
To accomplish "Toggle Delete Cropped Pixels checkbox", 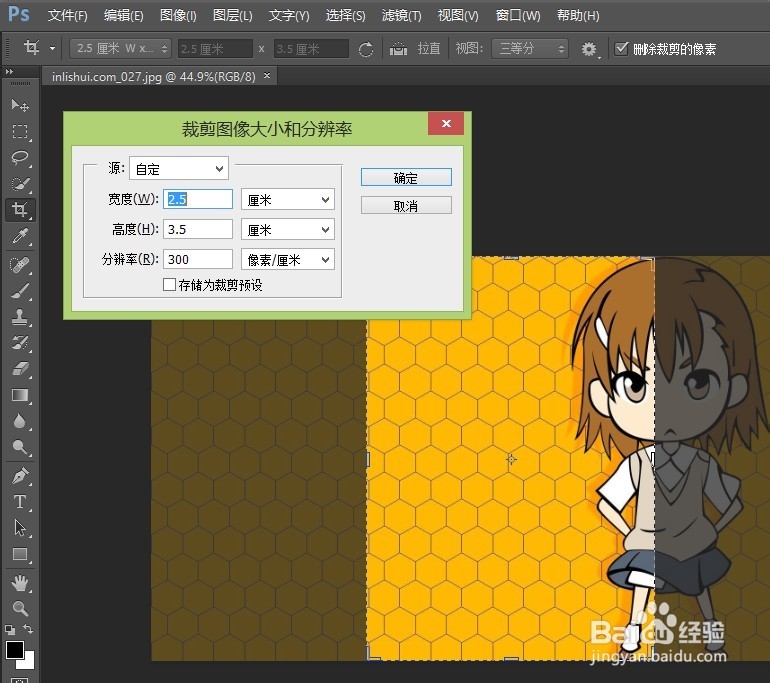I will click(x=621, y=49).
